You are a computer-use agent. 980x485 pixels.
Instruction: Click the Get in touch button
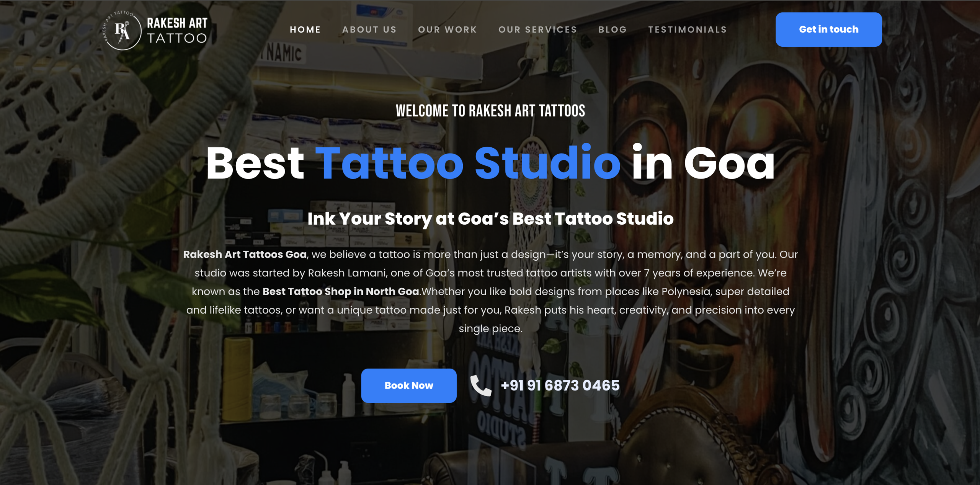(x=829, y=29)
